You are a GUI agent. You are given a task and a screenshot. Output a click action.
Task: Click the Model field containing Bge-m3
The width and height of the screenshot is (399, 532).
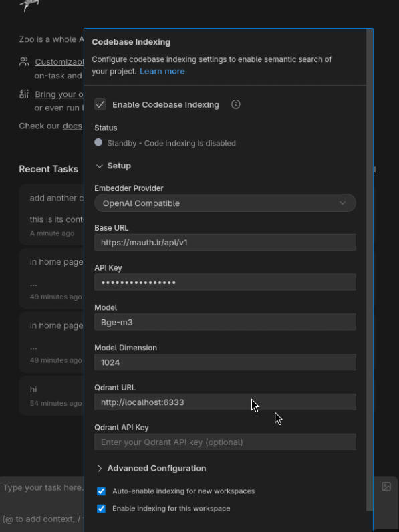click(225, 322)
